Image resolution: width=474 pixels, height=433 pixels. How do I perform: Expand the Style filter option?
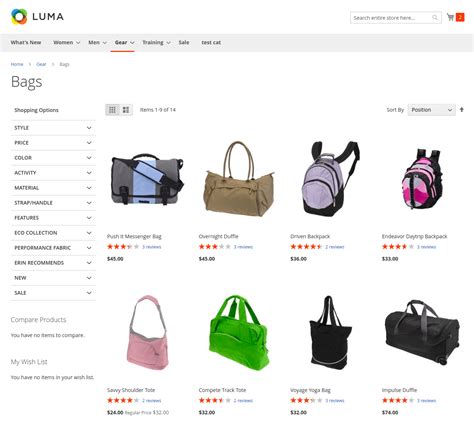pos(53,128)
